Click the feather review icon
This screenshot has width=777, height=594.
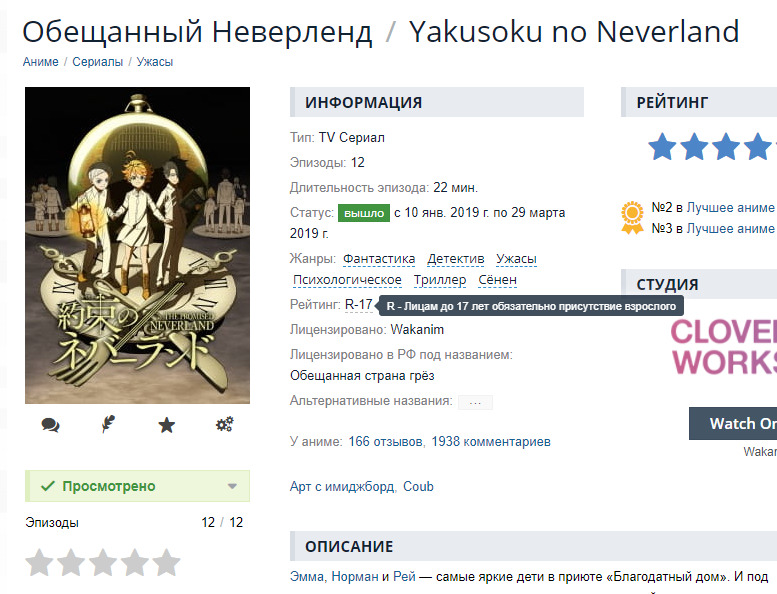(x=108, y=425)
